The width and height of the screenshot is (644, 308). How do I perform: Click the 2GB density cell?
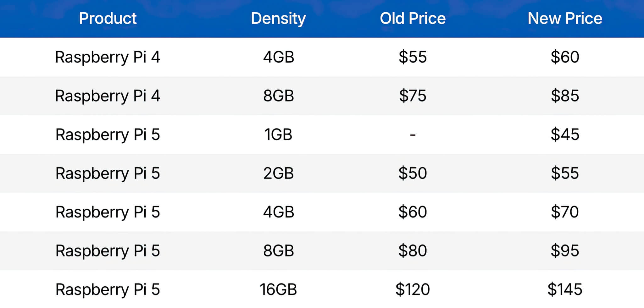click(x=278, y=173)
